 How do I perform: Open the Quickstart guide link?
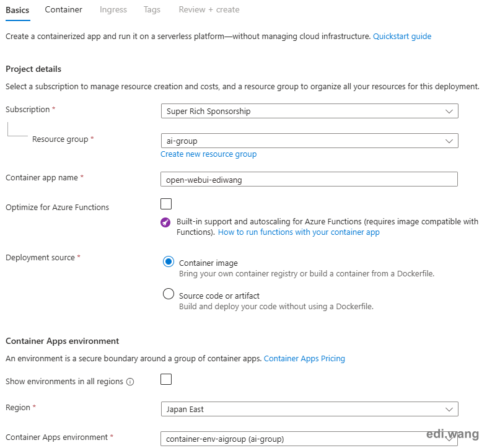402,37
